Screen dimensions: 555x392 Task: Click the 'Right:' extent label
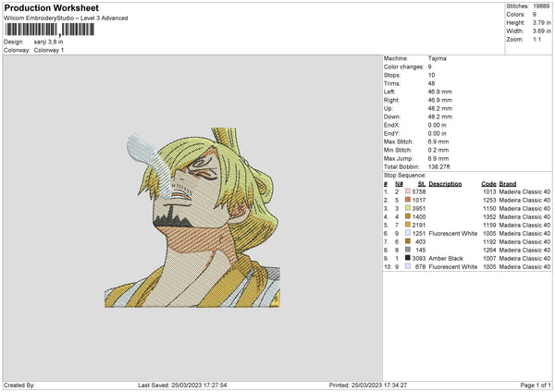(x=391, y=100)
